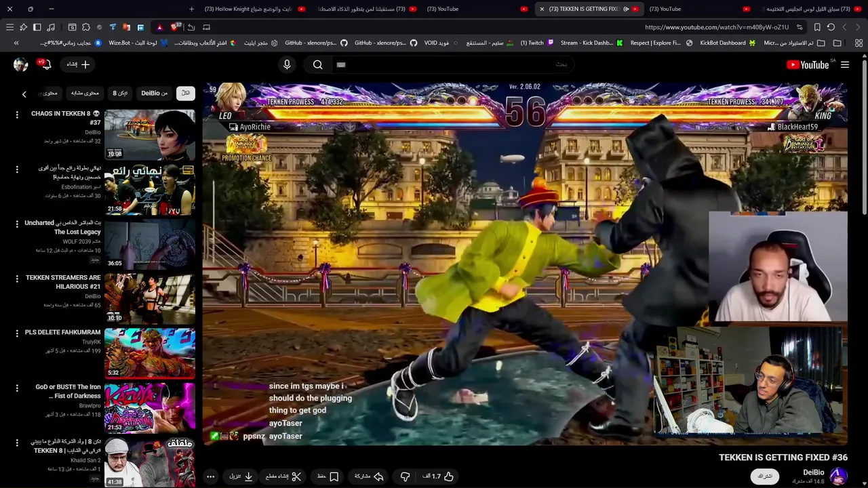Save video to playlist (حفظ)
This screenshot has height=488, width=868.
tap(328, 476)
